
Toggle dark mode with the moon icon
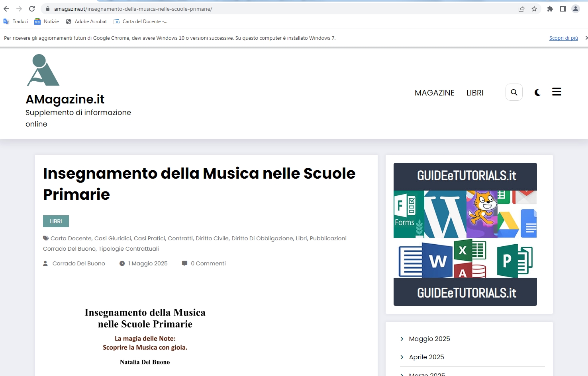537,93
